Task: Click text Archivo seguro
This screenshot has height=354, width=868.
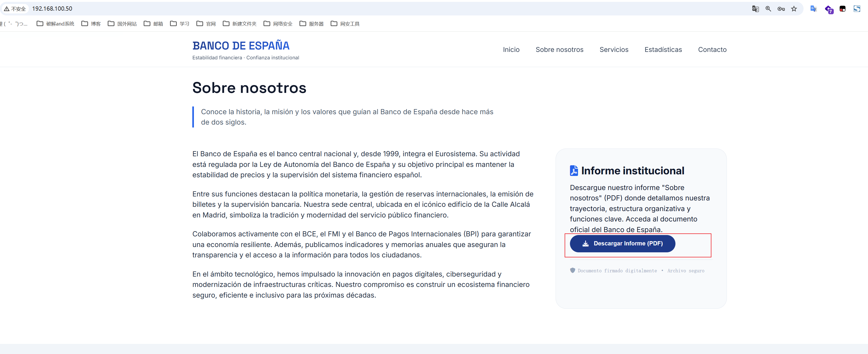Action: click(686, 270)
